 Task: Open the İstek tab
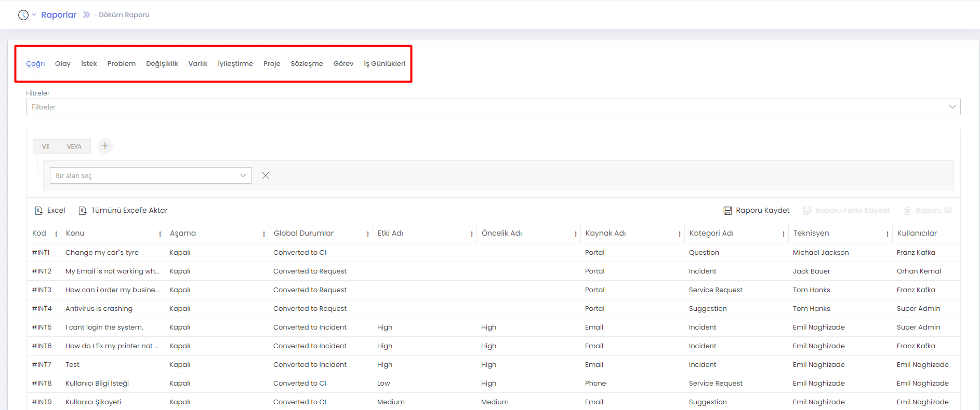[x=89, y=64]
